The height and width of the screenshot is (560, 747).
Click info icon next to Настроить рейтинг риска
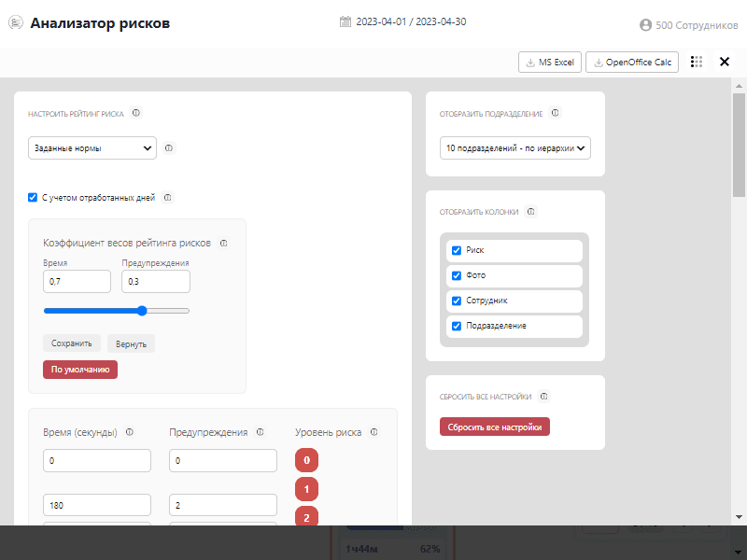point(136,113)
